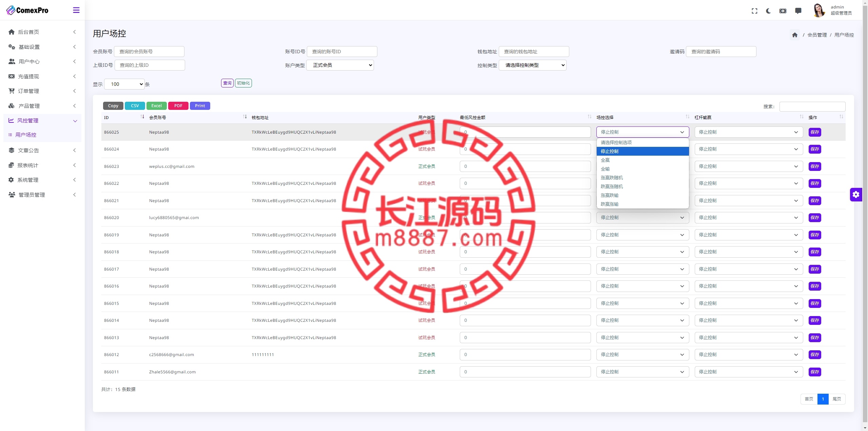Focus the 邀请码 query input

721,52
